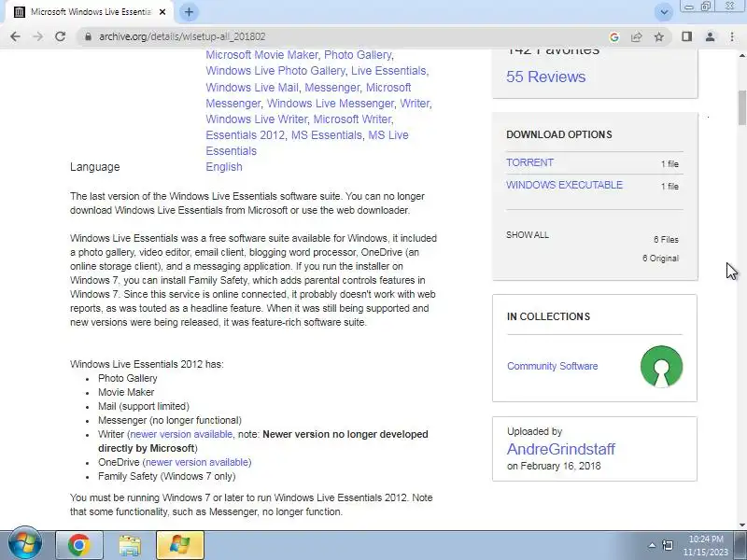Viewport: 747px width, 560px height.
Task: Click the 'Language' field label
Action: pos(95,167)
